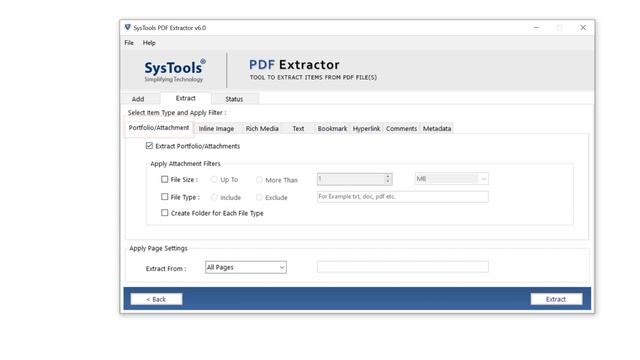
Task: Click the file type extensions input field
Action: pyautogui.click(x=402, y=197)
